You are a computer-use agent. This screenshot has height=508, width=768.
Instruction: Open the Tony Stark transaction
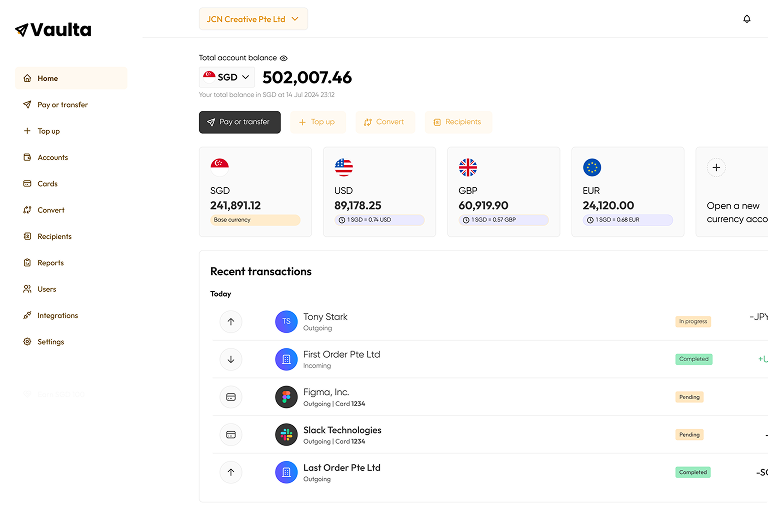pyautogui.click(x=490, y=322)
